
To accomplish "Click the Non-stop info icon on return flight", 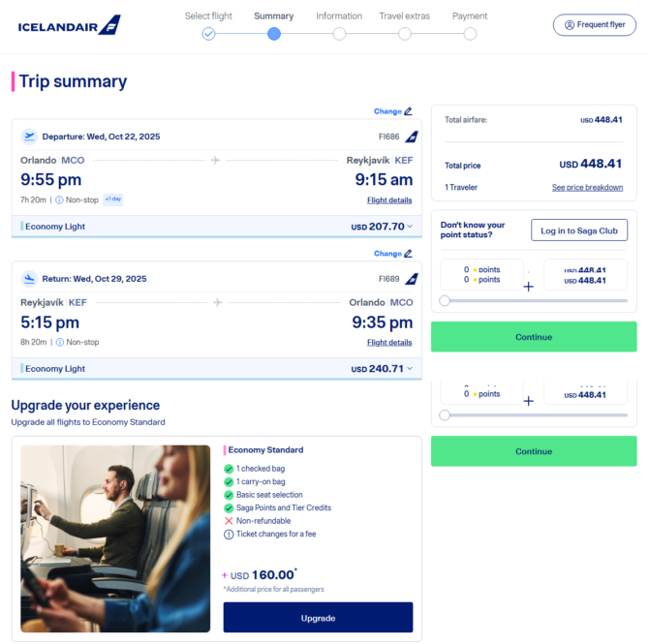I will [60, 342].
